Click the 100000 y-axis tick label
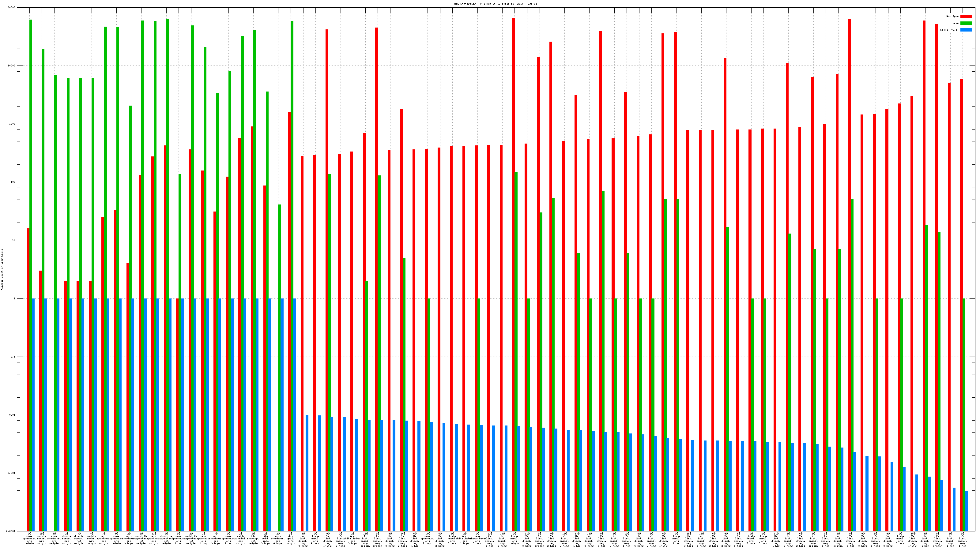 pyautogui.click(x=11, y=8)
